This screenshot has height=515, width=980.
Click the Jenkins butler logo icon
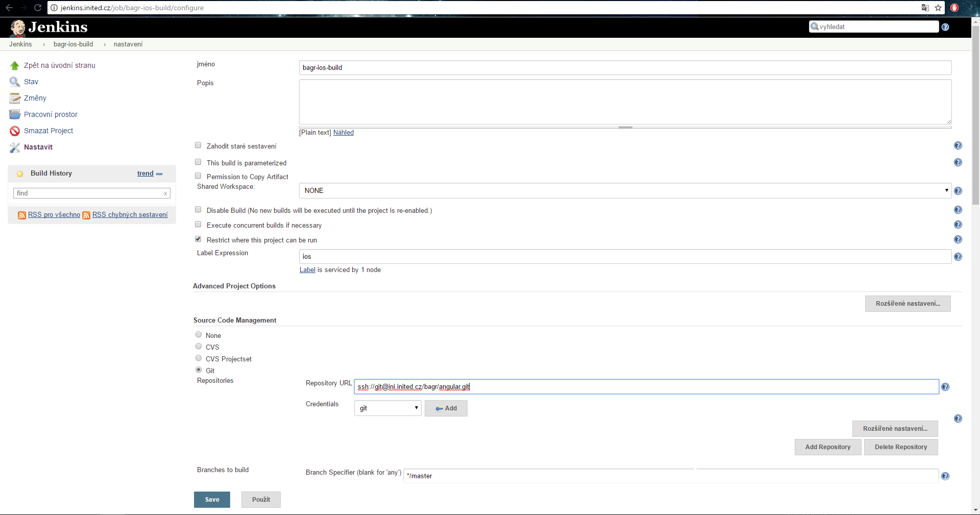point(18,28)
